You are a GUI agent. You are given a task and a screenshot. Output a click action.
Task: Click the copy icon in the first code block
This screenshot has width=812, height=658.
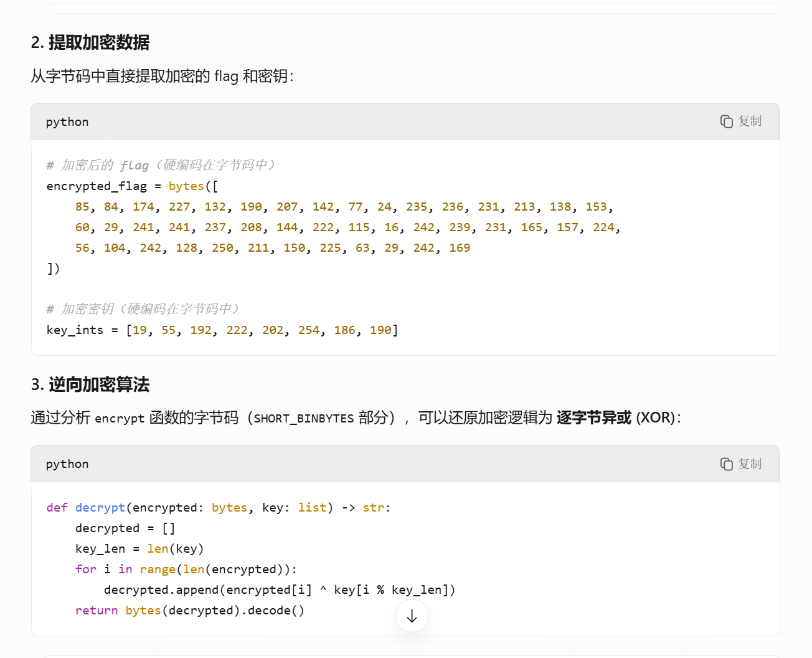coord(726,122)
